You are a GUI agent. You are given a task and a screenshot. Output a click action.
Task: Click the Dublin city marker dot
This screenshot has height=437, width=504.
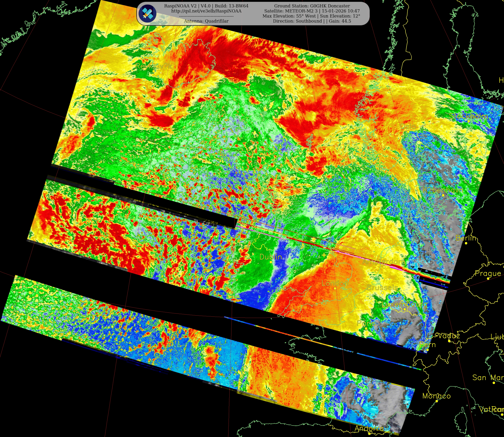pyautogui.click(x=271, y=262)
